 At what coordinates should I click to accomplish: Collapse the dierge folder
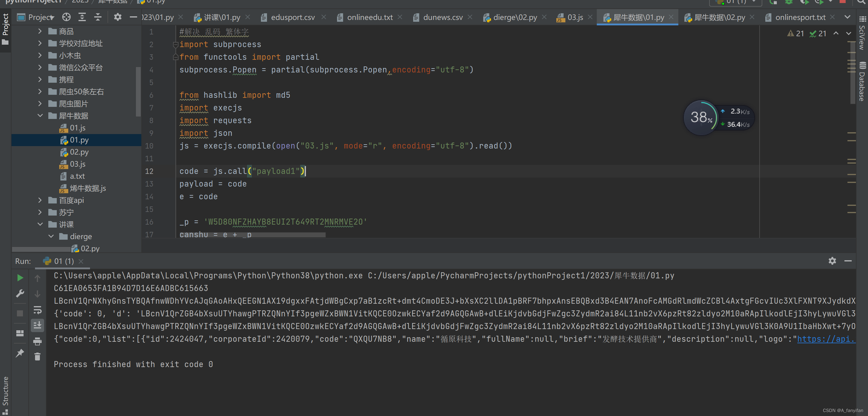[51, 236]
